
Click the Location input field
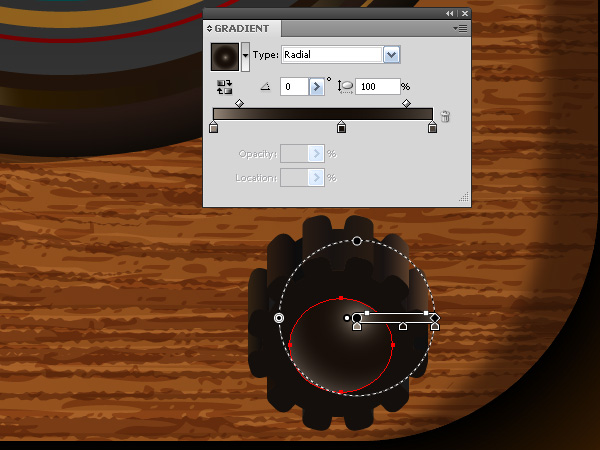tap(294, 178)
